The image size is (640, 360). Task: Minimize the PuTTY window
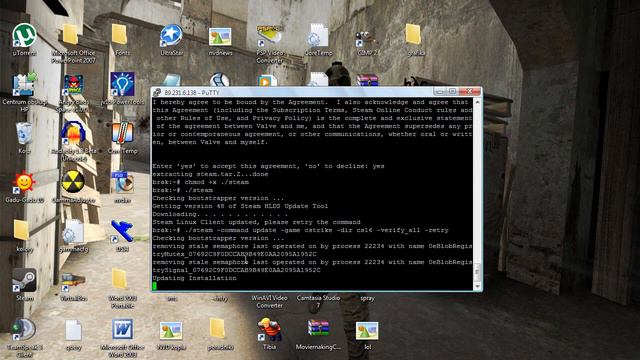[440, 91]
